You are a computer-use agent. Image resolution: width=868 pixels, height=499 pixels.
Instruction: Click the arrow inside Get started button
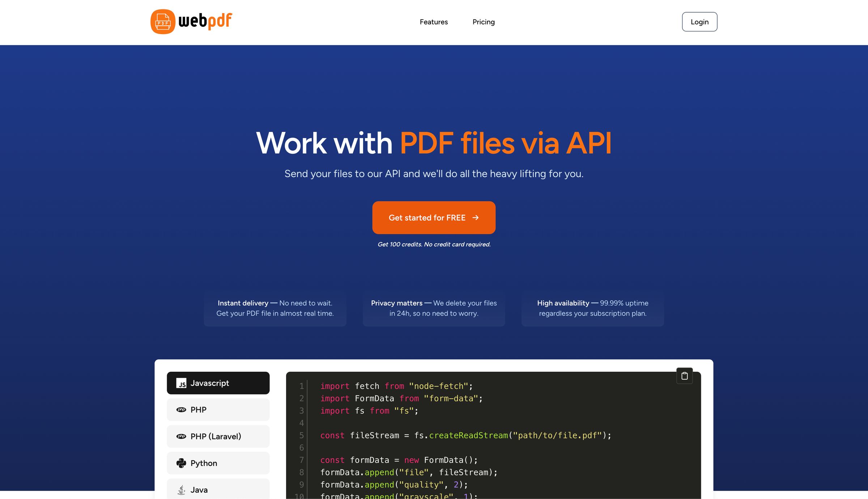point(476,218)
